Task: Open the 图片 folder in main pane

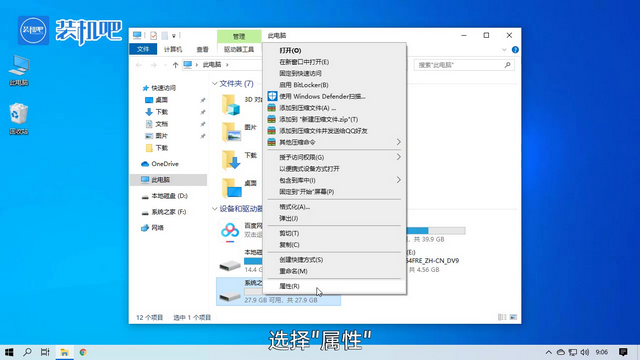Action: [x=231, y=132]
